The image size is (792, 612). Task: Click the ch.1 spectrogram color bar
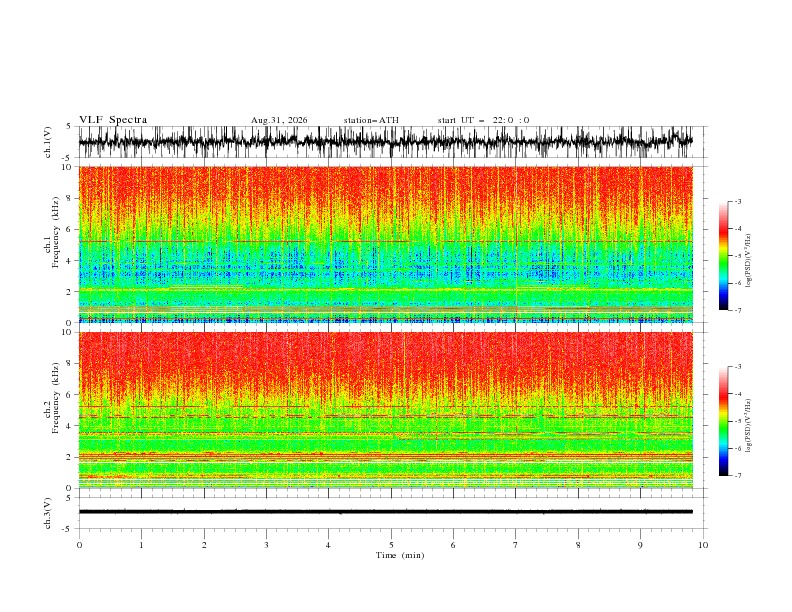tap(723, 256)
